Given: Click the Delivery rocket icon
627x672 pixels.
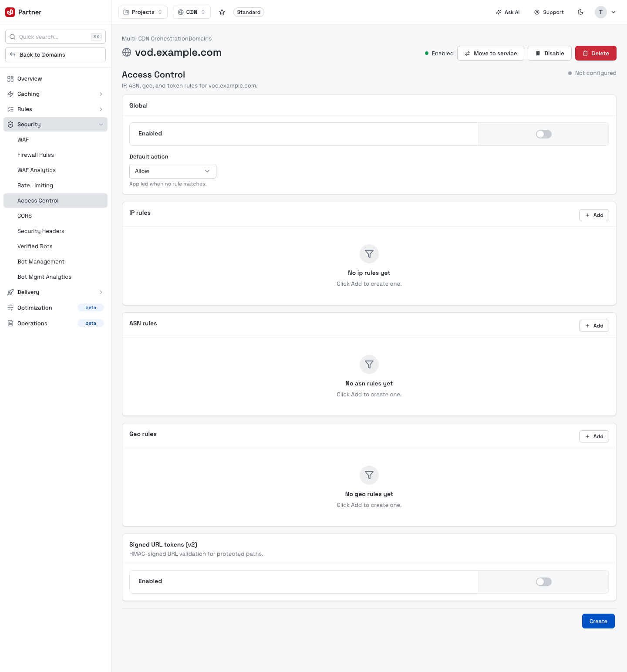Looking at the screenshot, I should click(x=10, y=292).
